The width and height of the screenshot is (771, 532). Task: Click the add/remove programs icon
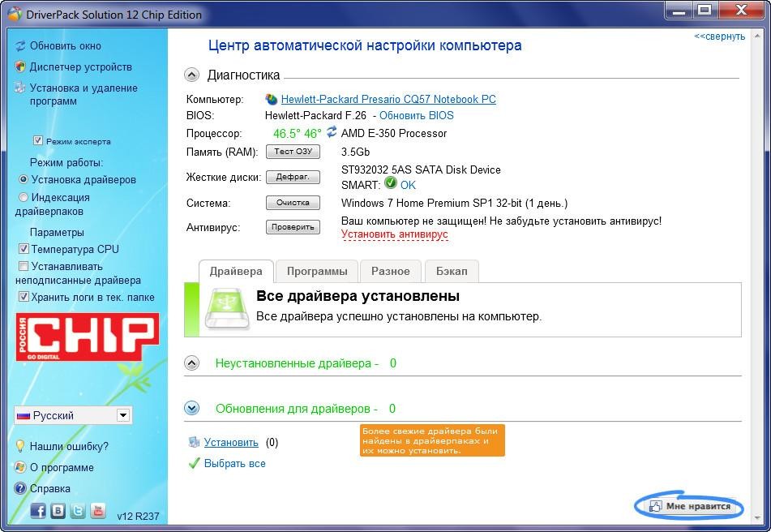pos(20,88)
